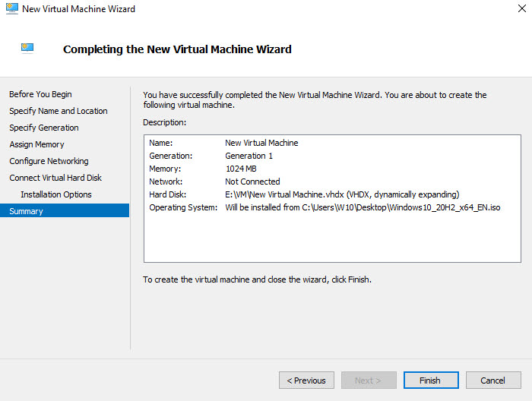Screen dimensions: 532x401
Task: Open the Connect Virtual Hard Disk step
Action: click(55, 178)
